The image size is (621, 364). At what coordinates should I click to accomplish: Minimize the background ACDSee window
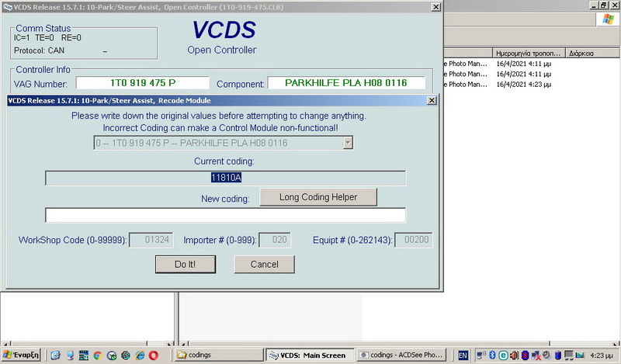click(x=594, y=5)
